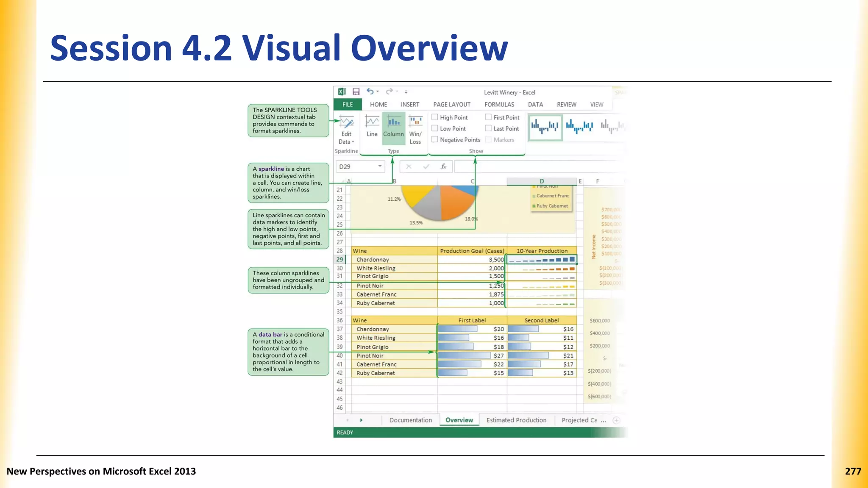Screen dimensions: 868x488
Task: Select row 29 header
Action: tap(339, 259)
